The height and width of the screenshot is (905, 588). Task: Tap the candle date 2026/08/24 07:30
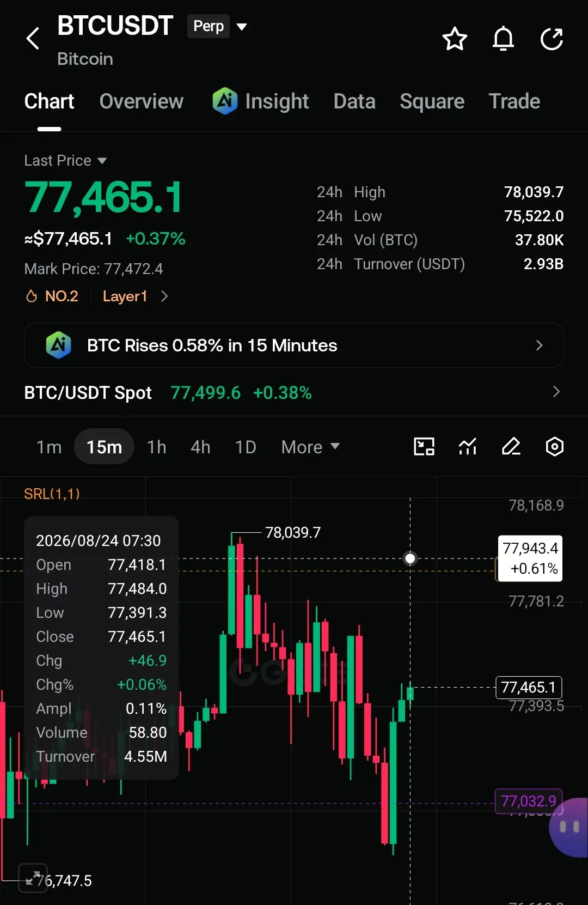pos(99,540)
